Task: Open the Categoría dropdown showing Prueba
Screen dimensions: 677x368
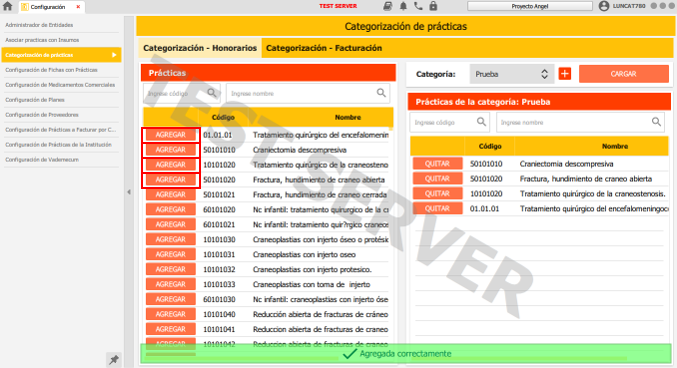Action: pos(511,74)
